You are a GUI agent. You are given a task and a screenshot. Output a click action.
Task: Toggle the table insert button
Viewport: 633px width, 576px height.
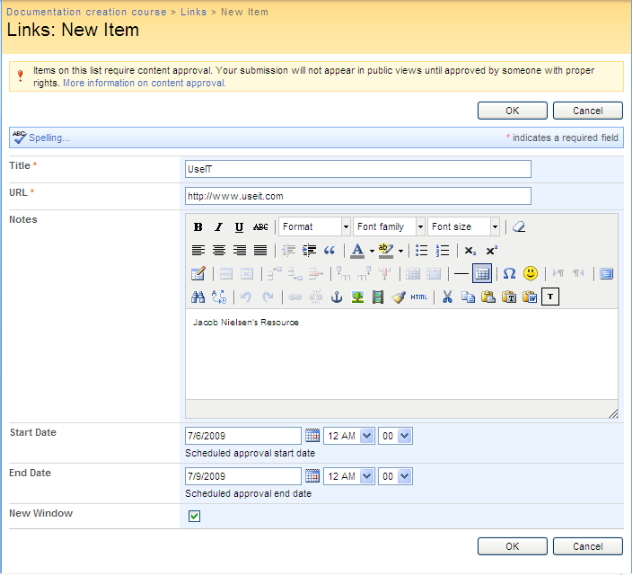[482, 274]
